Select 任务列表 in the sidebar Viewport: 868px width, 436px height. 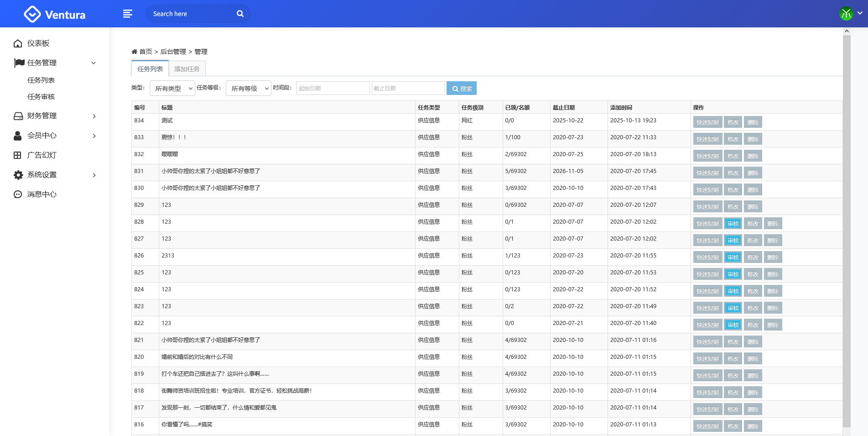41,80
